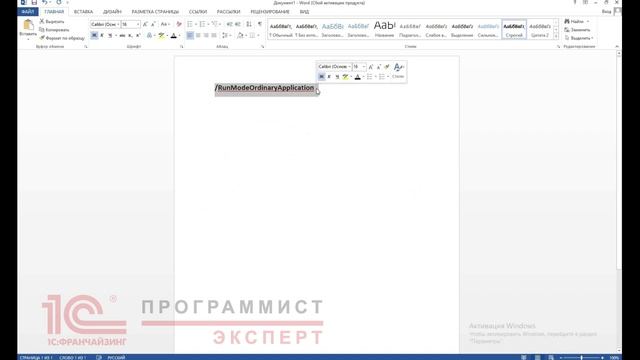Switch to РАЗМЕТКА СТРАНИЦЫ tab
This screenshot has width=640, height=360.
click(x=155, y=12)
